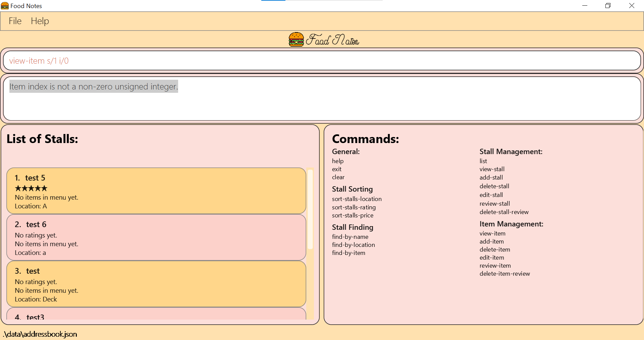Image resolution: width=644 pixels, height=340 pixels.
Task: Minimize the Food Notes window
Action: [x=585, y=6]
